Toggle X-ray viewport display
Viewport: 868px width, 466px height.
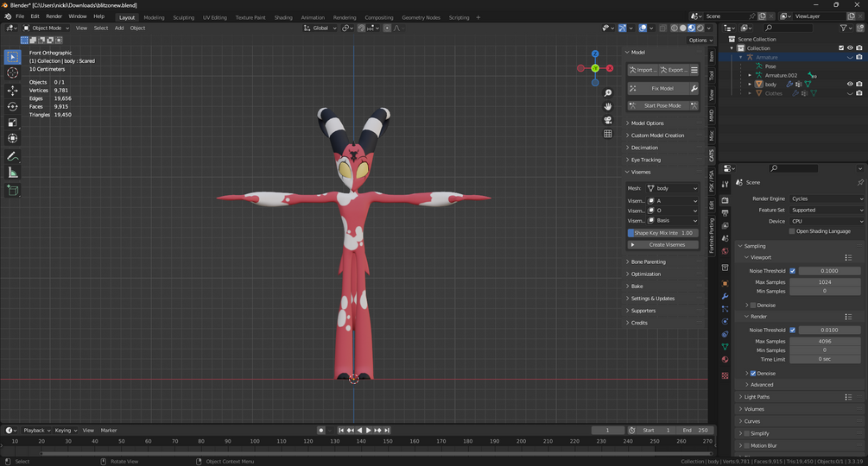point(662,28)
